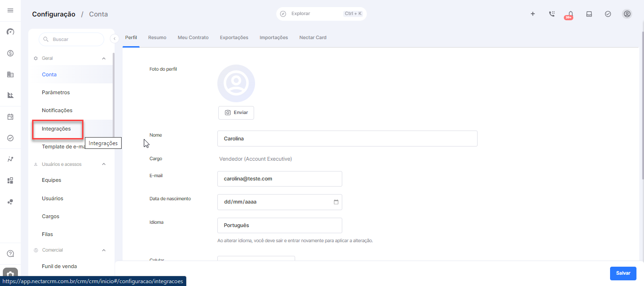Switch to the Nectar Card tab

pos(313,38)
